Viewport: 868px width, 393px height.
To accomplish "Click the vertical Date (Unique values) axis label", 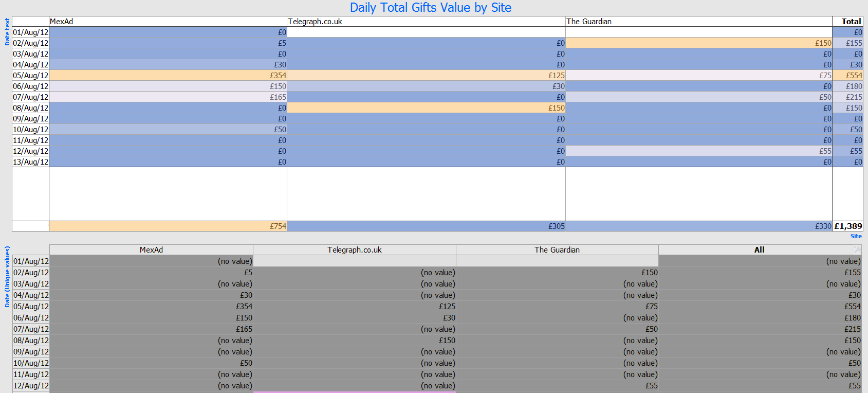I will point(7,277).
